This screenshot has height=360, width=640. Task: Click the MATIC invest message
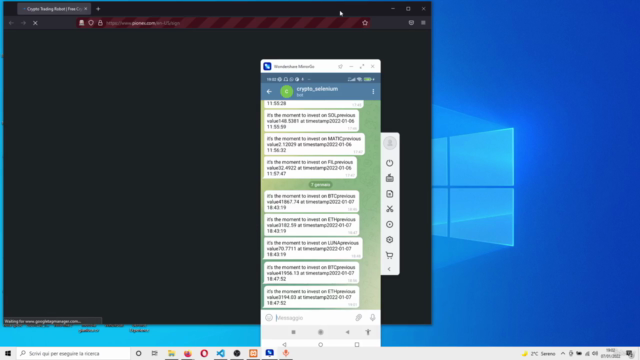(x=314, y=144)
